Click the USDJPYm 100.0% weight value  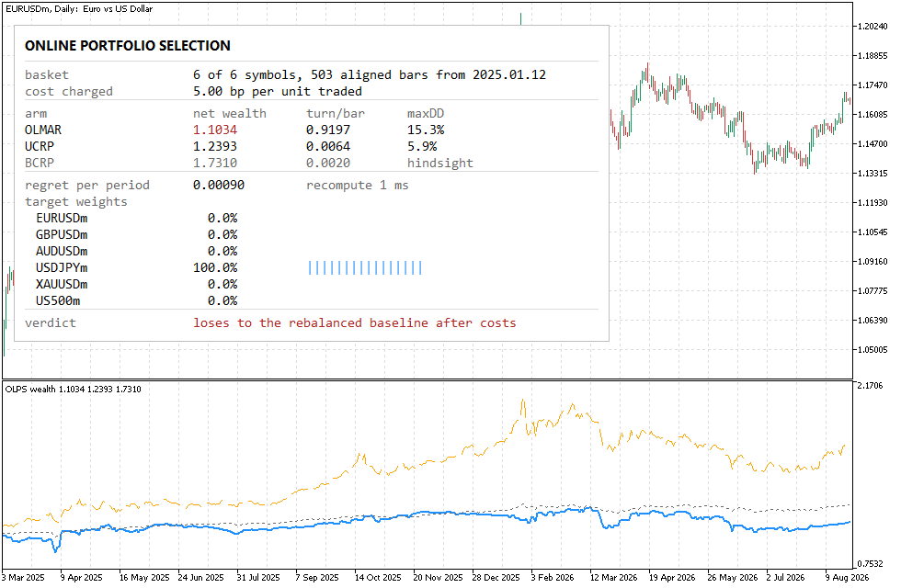[x=215, y=268]
